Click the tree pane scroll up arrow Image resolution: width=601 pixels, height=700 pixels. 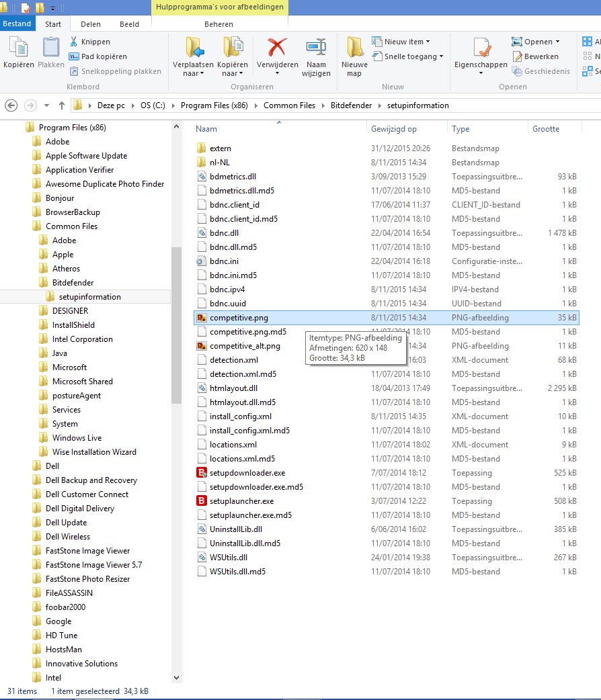tap(177, 127)
